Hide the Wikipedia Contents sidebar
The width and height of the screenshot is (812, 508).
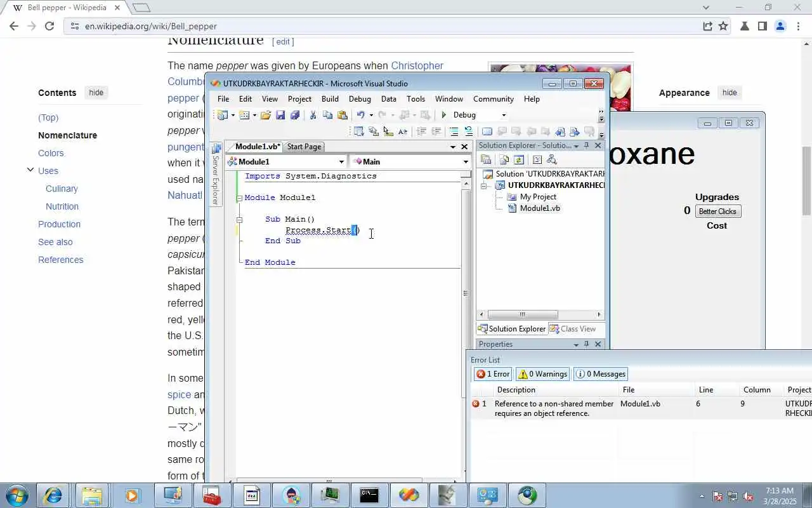pyautogui.click(x=96, y=93)
